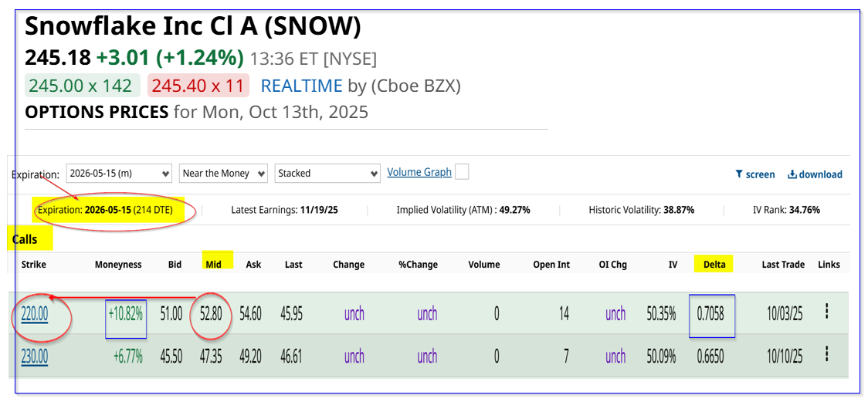Sort by the IV column header
Viewport: 868px width, 402px height.
click(x=673, y=265)
